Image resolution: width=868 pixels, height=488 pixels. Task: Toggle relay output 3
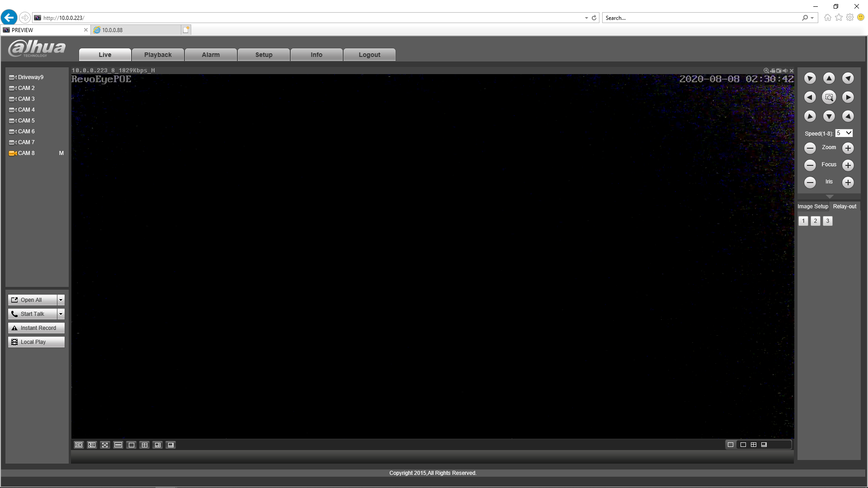click(828, 221)
